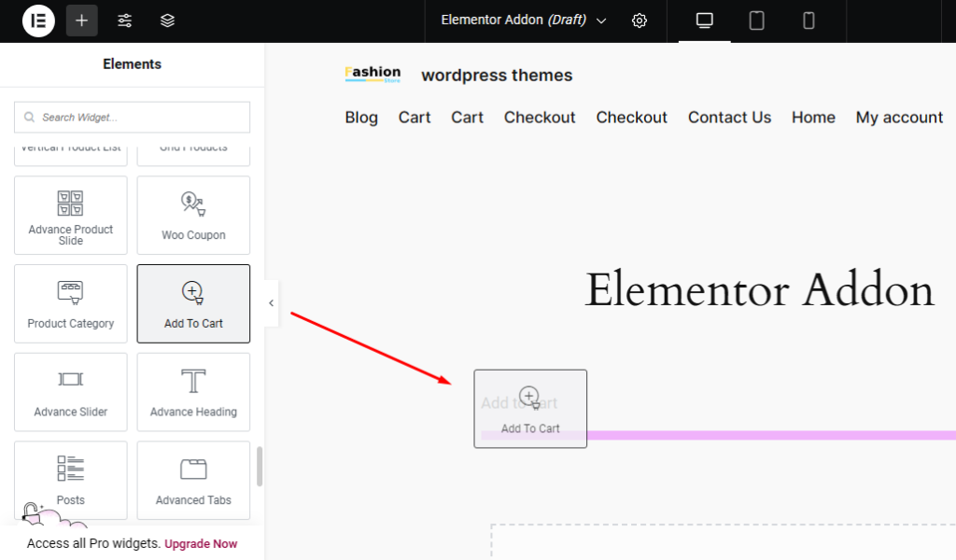Click the Search Widget input field
This screenshot has height=560, width=956.
tap(133, 117)
